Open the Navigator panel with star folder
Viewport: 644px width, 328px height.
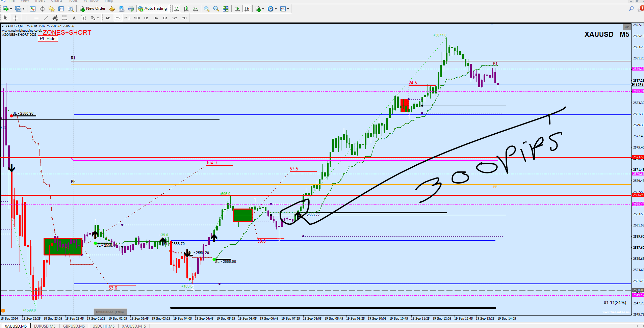52,9
